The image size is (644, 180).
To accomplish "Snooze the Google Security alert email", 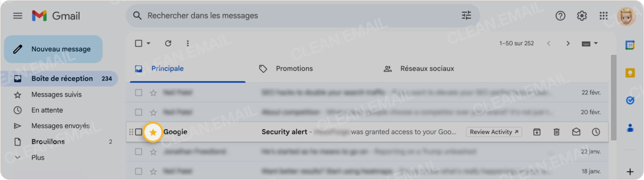I will (x=596, y=132).
